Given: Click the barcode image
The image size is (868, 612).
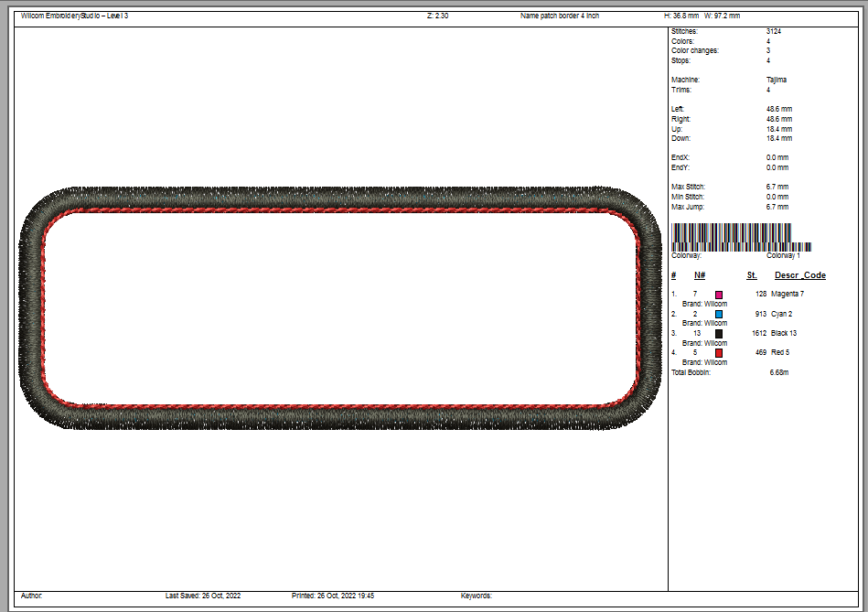Looking at the screenshot, I should (741, 237).
